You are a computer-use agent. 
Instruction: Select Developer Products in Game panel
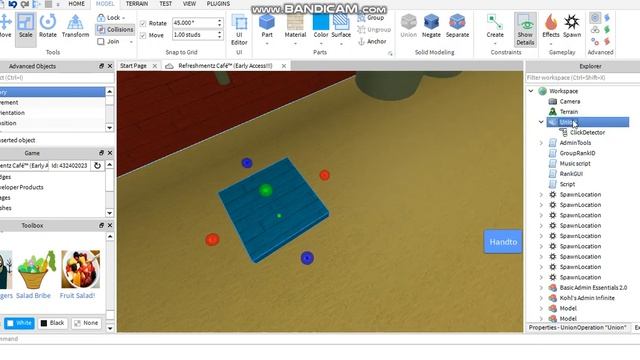(x=22, y=187)
